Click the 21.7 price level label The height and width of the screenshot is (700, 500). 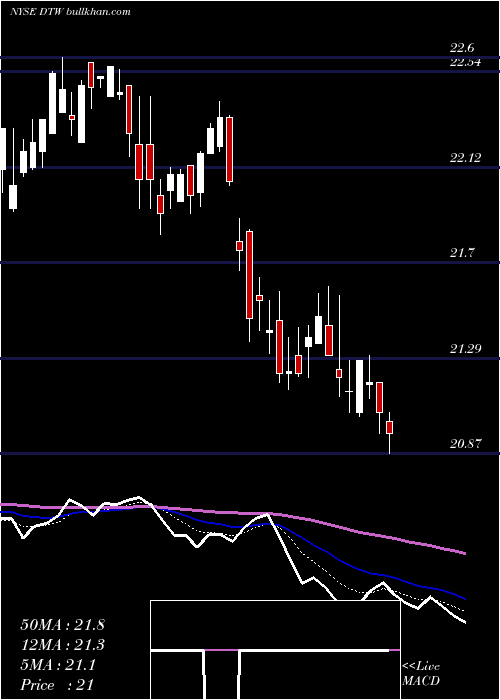point(462,253)
